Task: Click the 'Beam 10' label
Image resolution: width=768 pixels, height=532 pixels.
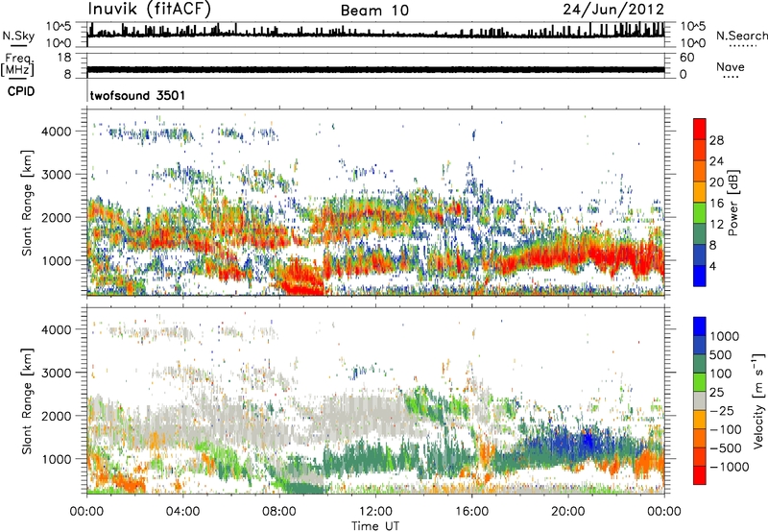Action: click(374, 11)
